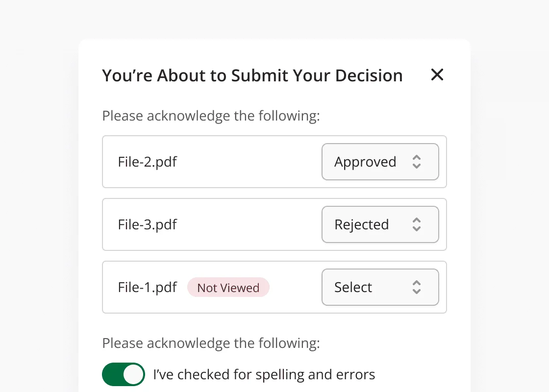Viewport: 549px width, 392px height.
Task: Open the Rejected dropdown for File-3.pdf
Action: tap(380, 224)
